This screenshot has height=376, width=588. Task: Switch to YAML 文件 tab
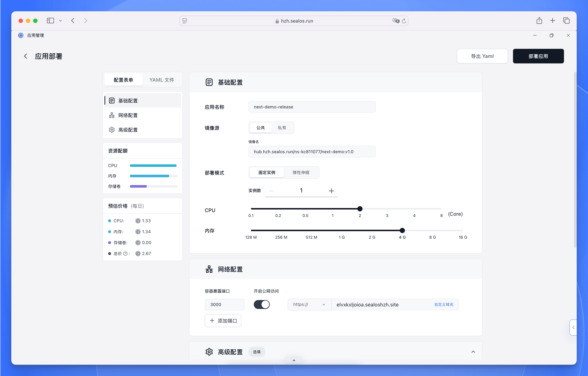[162, 80]
